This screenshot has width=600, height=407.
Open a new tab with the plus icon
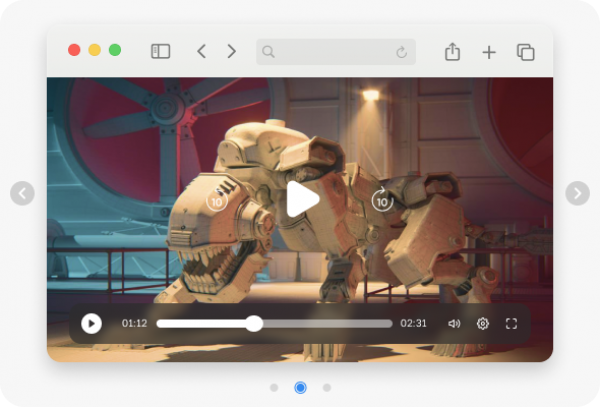click(x=489, y=52)
